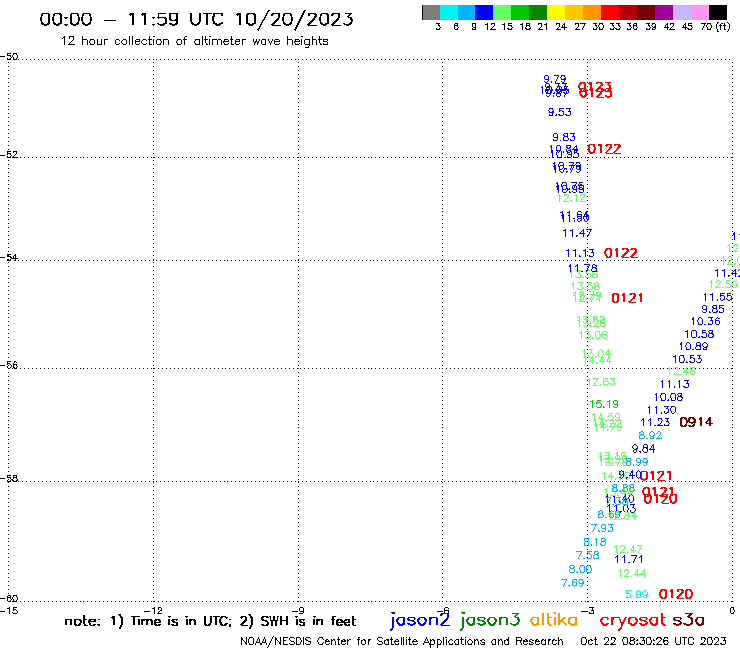
Task: Click the 12.47 green wave height value
Action: pos(628,549)
